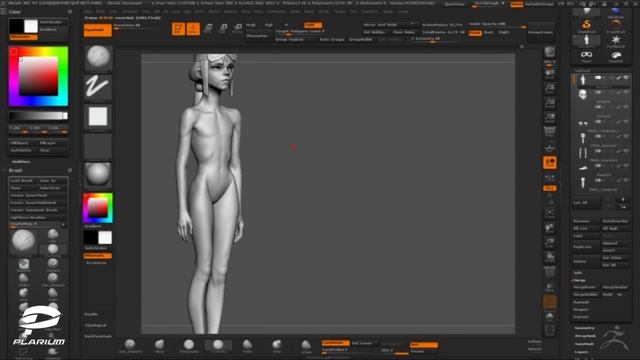Image resolution: width=640 pixels, height=360 pixels.
Task: Collapse the Brush palette header
Action: 16,170
